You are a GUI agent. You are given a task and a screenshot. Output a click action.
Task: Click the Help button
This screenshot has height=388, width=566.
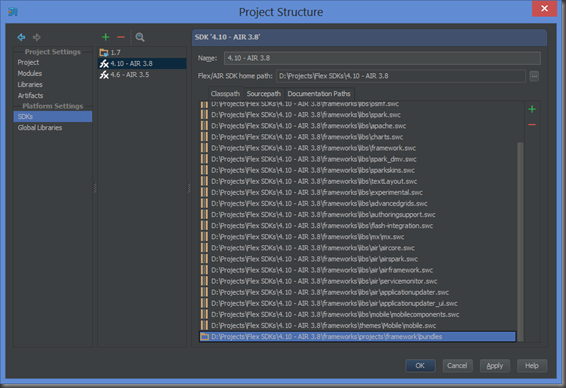point(532,366)
